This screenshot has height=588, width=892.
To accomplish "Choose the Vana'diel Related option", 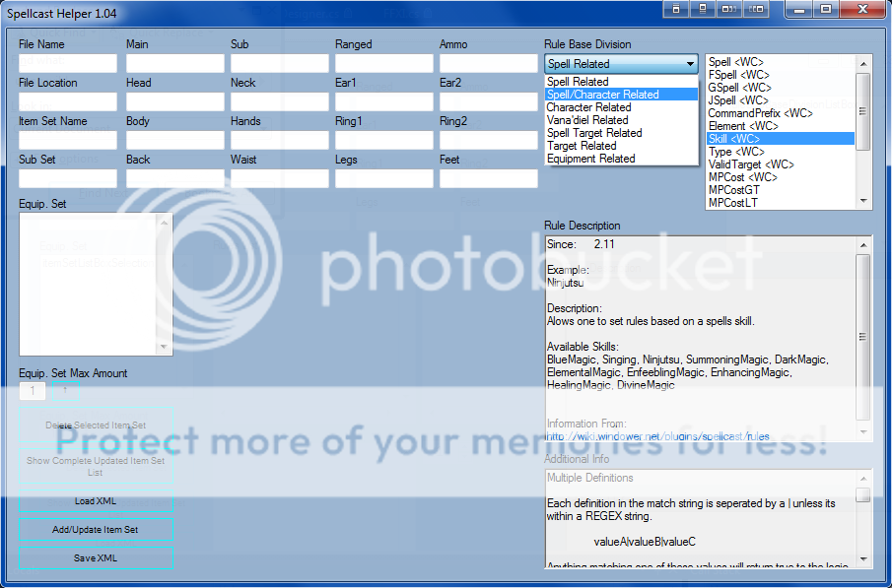I will [x=587, y=120].
